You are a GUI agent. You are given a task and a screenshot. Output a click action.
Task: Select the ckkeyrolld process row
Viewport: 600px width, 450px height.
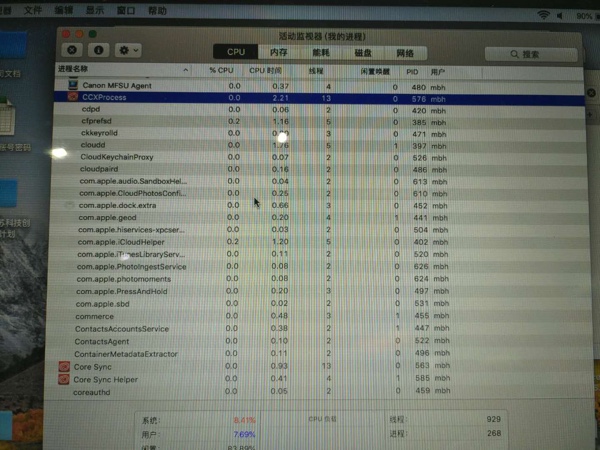tap(319, 134)
